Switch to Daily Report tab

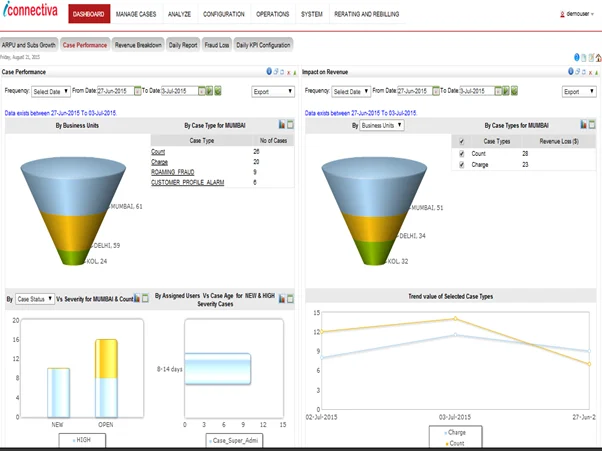coord(183,45)
